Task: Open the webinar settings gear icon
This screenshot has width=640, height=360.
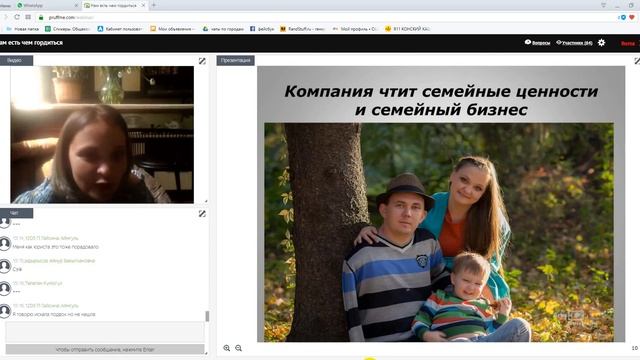Action: (x=601, y=42)
